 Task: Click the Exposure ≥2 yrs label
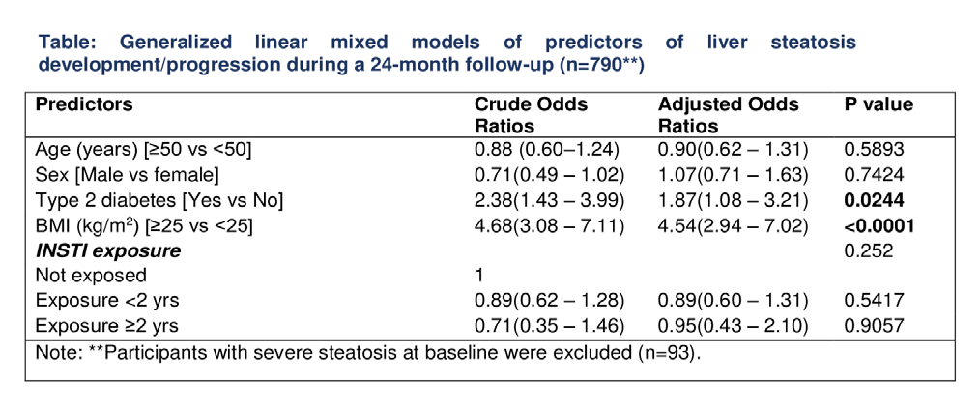(107, 325)
